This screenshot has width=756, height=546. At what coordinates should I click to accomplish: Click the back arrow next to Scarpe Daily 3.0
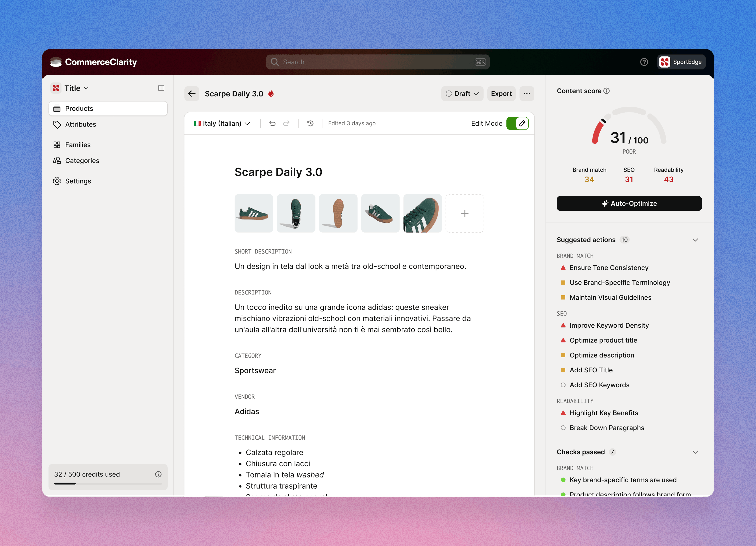pos(192,94)
